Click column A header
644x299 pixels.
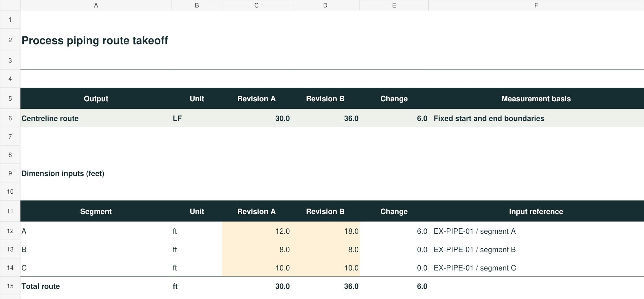(x=96, y=5)
